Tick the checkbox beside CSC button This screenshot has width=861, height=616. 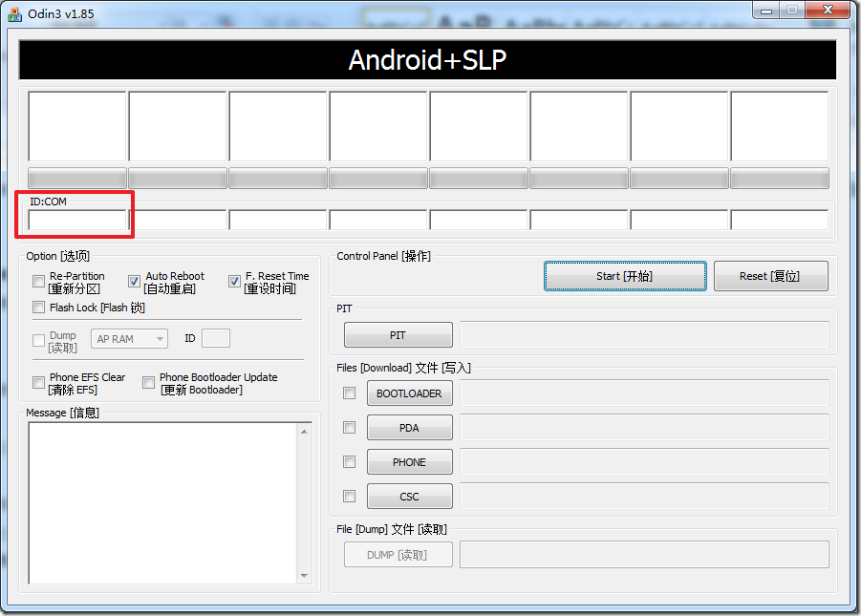349,496
